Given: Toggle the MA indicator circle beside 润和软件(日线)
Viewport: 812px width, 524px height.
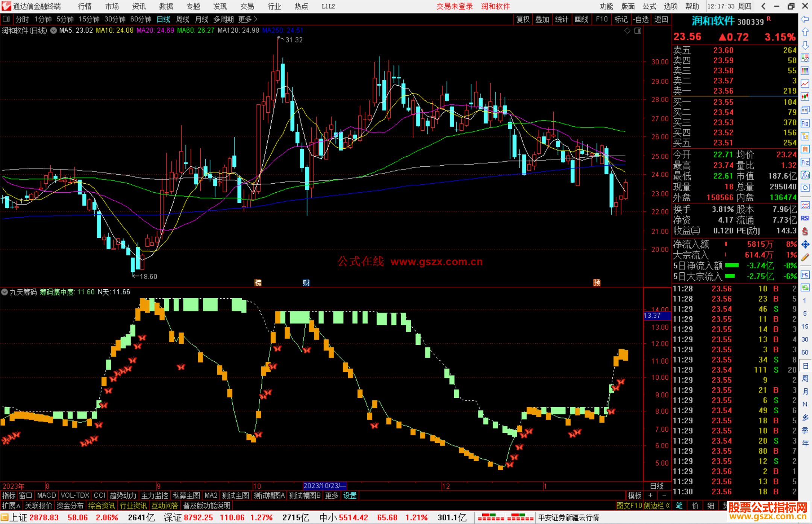Looking at the screenshot, I should pos(54,30).
